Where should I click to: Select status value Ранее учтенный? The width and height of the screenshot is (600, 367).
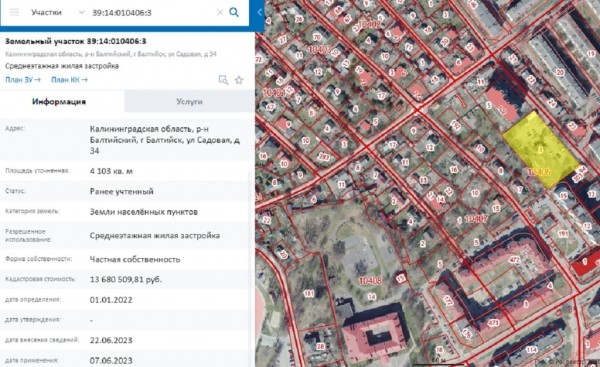pos(122,191)
